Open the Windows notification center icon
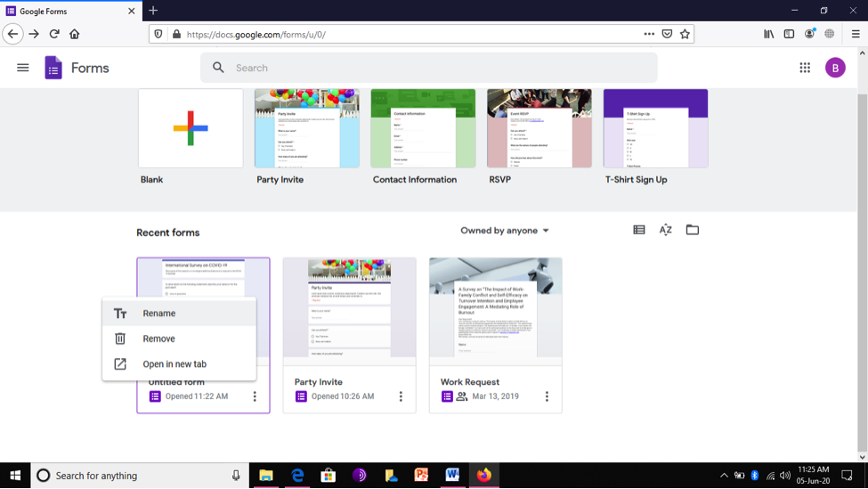Viewport: 868px width, 489px height. [847, 476]
